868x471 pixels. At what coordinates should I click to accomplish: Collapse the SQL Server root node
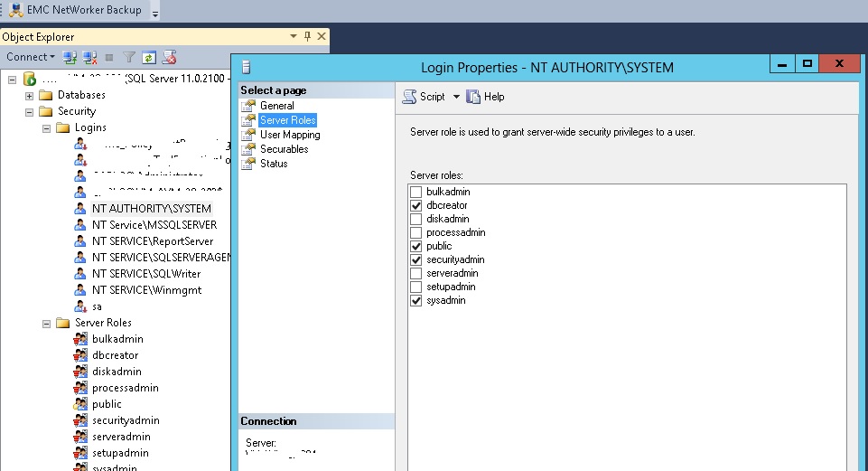(x=12, y=80)
